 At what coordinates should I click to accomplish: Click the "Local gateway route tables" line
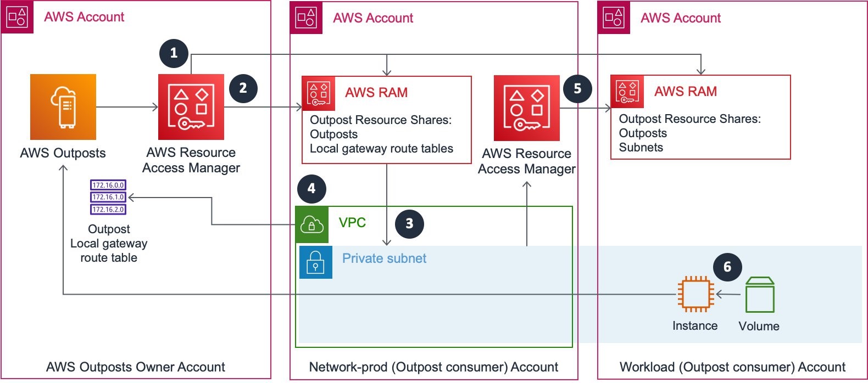[381, 149]
